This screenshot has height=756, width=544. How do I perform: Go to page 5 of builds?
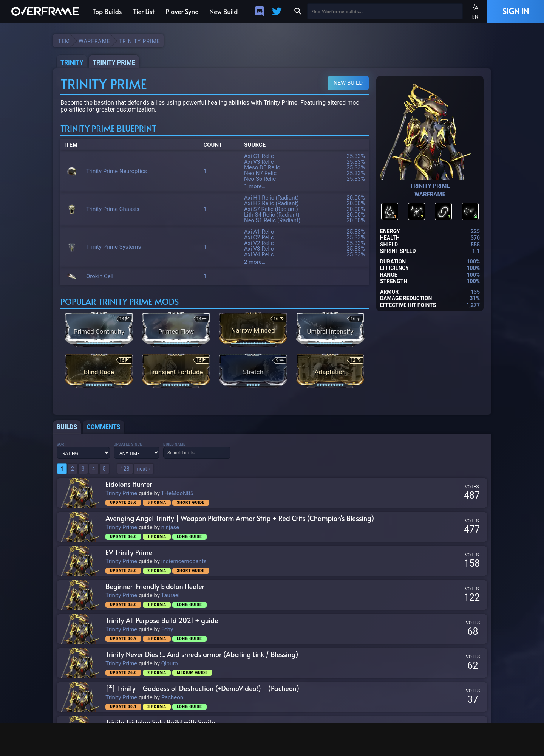tap(104, 469)
